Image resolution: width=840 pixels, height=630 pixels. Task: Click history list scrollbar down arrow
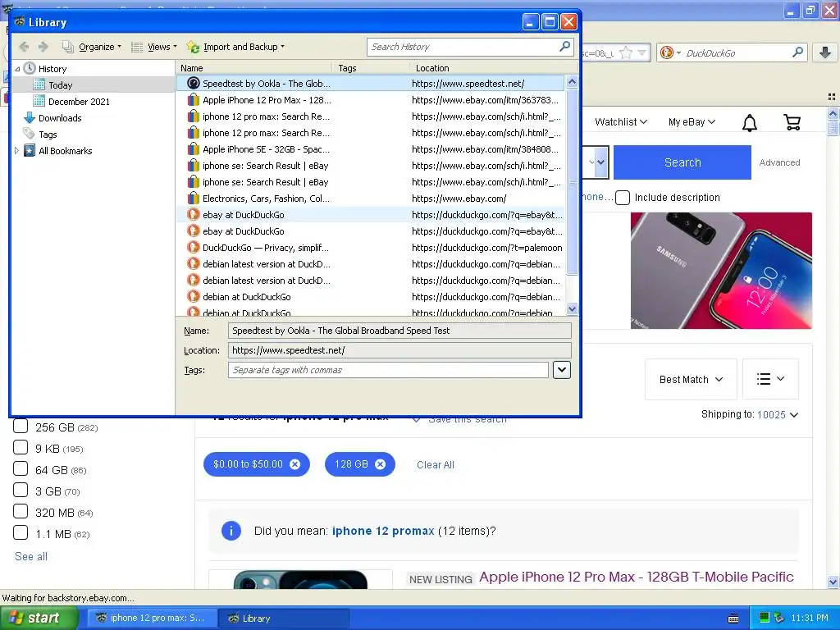(572, 308)
